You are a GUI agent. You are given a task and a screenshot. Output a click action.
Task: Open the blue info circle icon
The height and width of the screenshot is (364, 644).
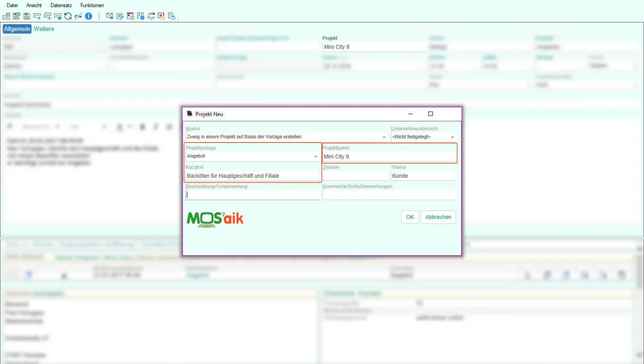(89, 16)
